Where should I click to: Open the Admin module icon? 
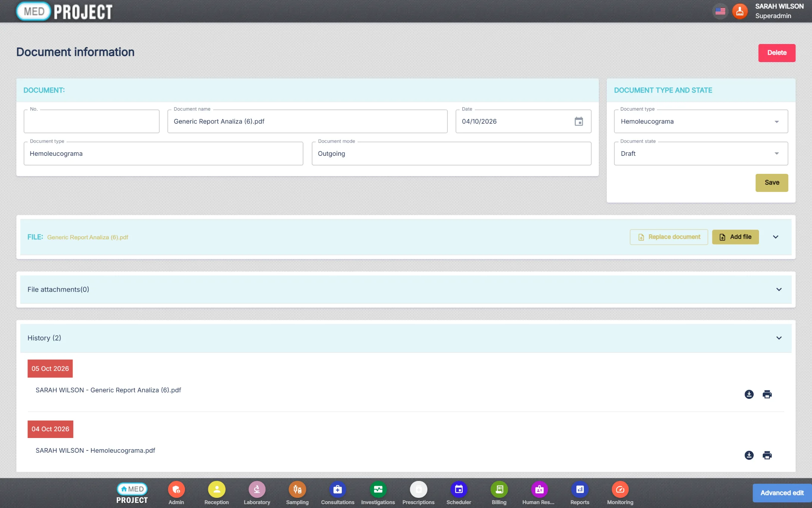pyautogui.click(x=176, y=490)
